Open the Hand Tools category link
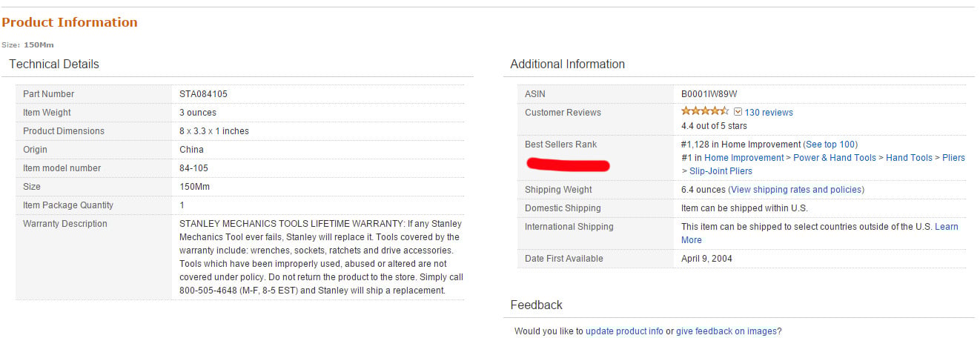The image size is (980, 338). click(x=909, y=158)
